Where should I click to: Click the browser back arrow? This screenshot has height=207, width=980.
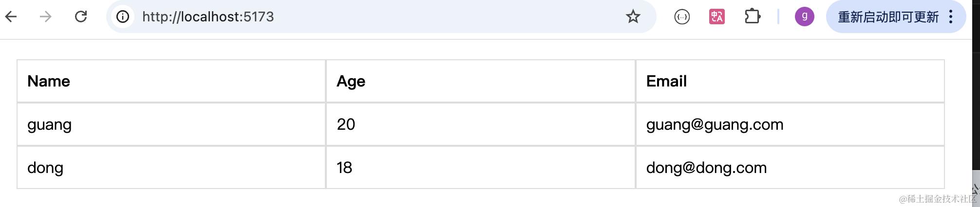[x=11, y=17]
